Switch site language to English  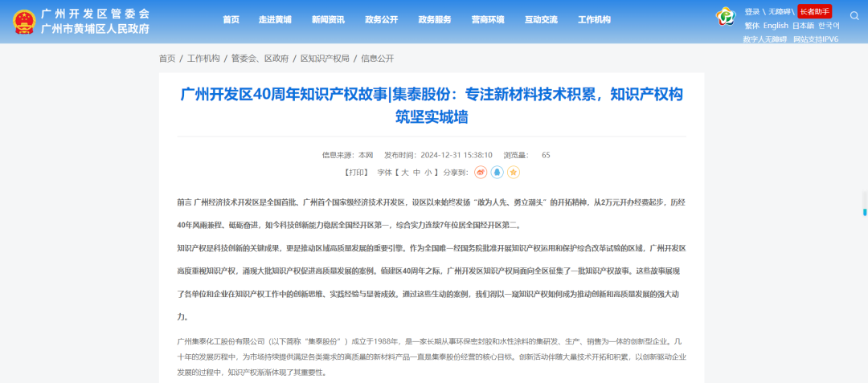point(776,26)
